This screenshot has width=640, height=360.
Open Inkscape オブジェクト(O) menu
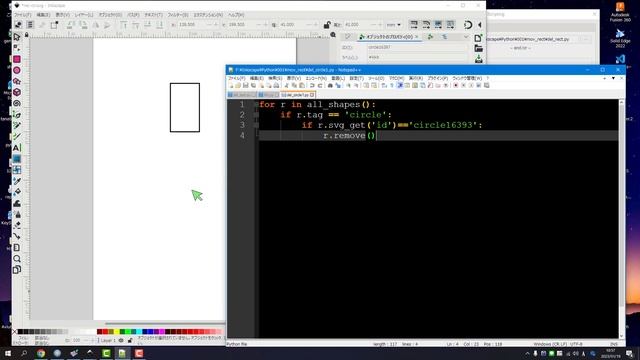[x=110, y=15]
